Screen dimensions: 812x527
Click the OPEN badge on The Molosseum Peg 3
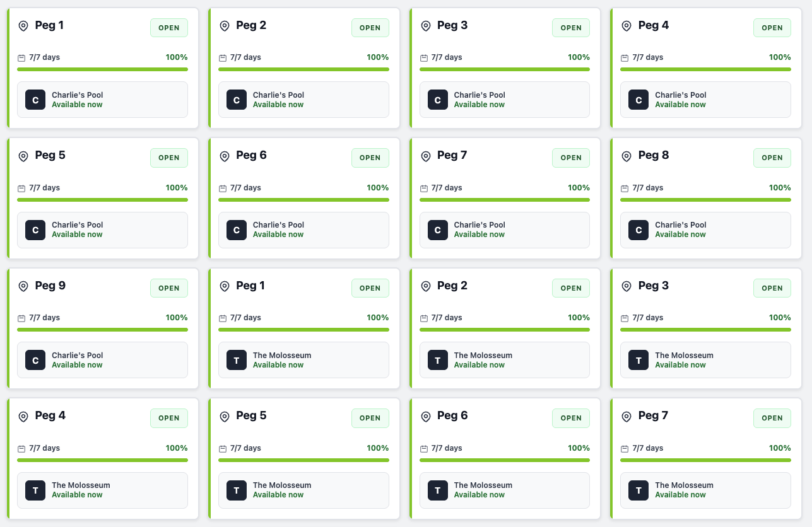coord(772,288)
